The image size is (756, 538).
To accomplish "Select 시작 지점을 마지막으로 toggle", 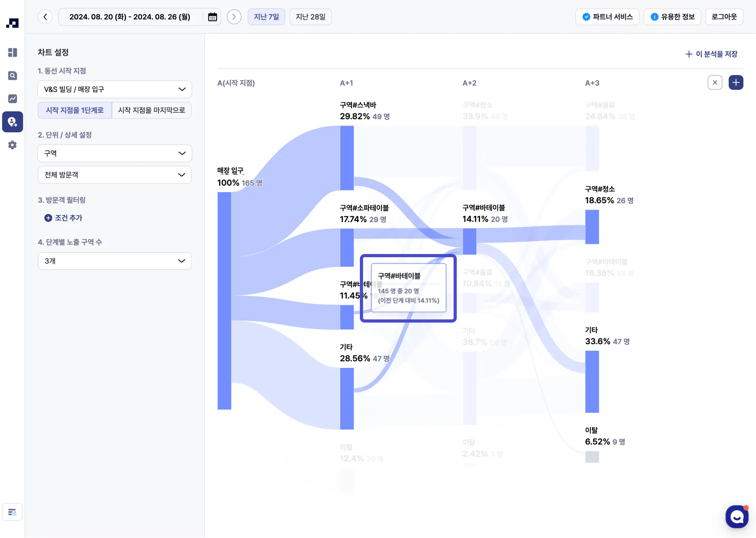I will point(152,110).
